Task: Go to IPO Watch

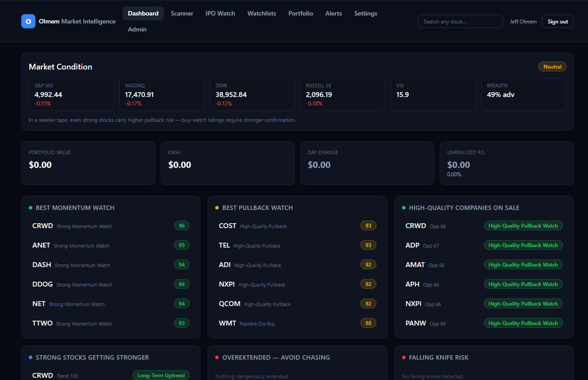Action: point(220,13)
